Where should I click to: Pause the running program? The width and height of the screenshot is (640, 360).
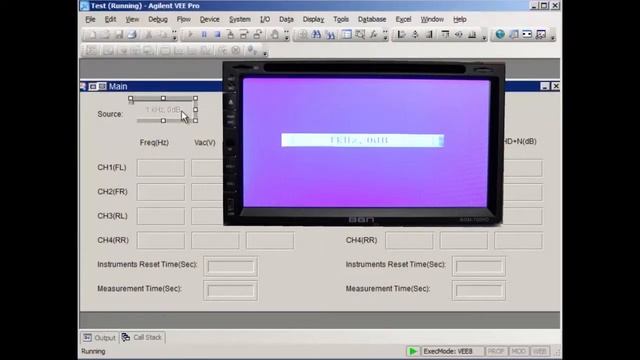204,35
